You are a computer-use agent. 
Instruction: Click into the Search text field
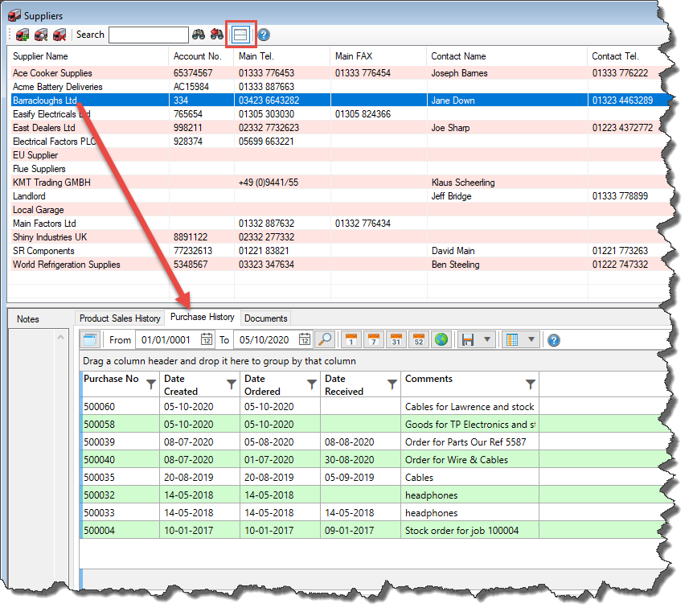pyautogui.click(x=148, y=35)
